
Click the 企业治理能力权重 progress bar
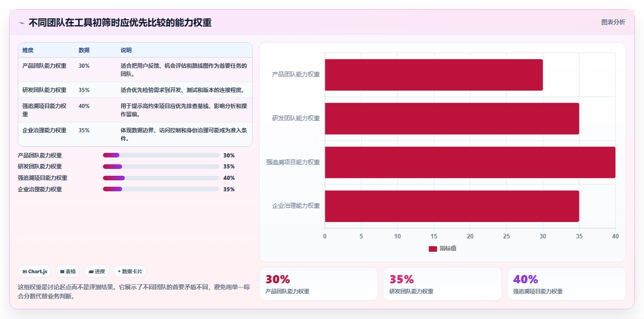point(161,189)
